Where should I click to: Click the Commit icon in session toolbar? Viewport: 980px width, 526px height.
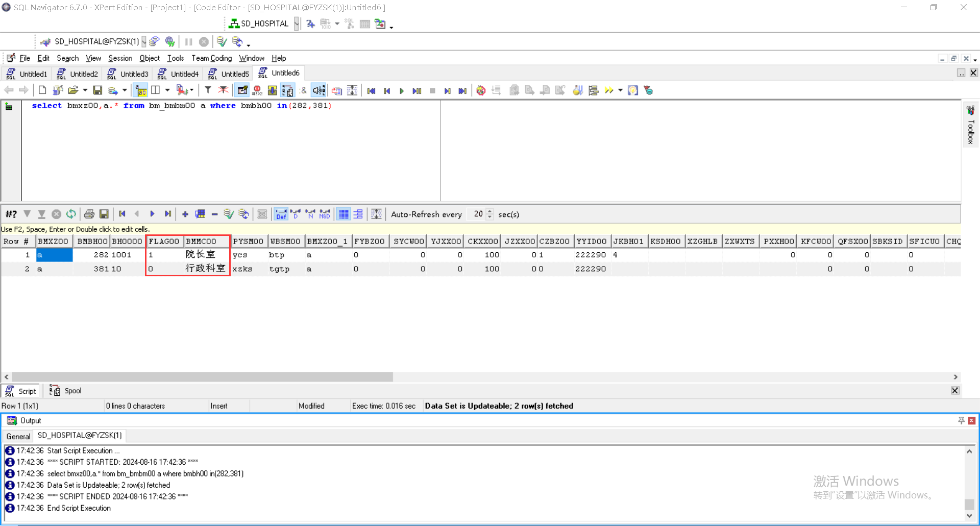[222, 42]
